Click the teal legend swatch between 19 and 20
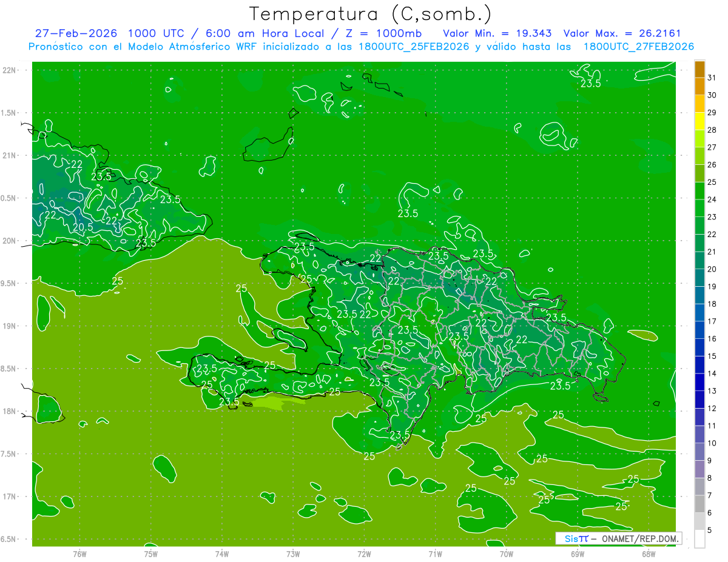Screen dimensions: 728x562 point(699,279)
